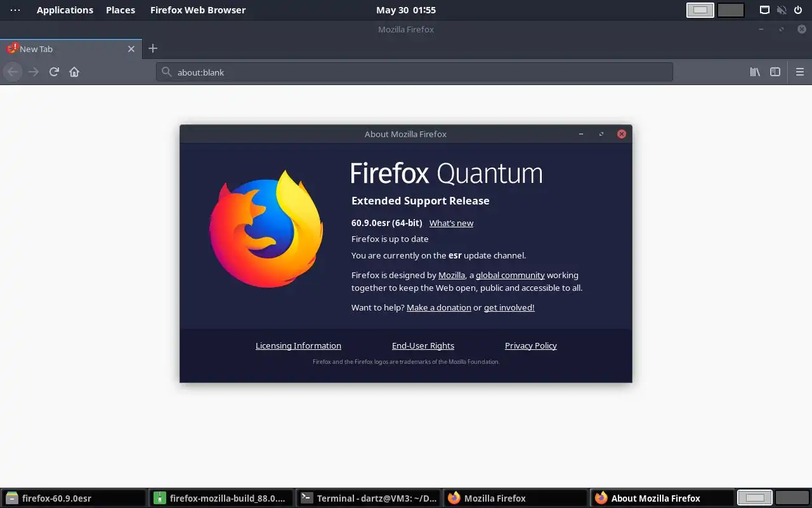Viewport: 812px width, 508px height.
Task: Maximize the main Mozilla Firefox window
Action: point(782,29)
